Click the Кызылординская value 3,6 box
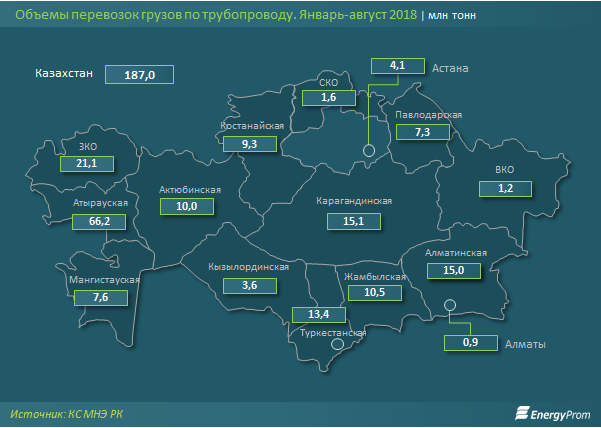The height and width of the screenshot is (428, 601). coord(247,285)
